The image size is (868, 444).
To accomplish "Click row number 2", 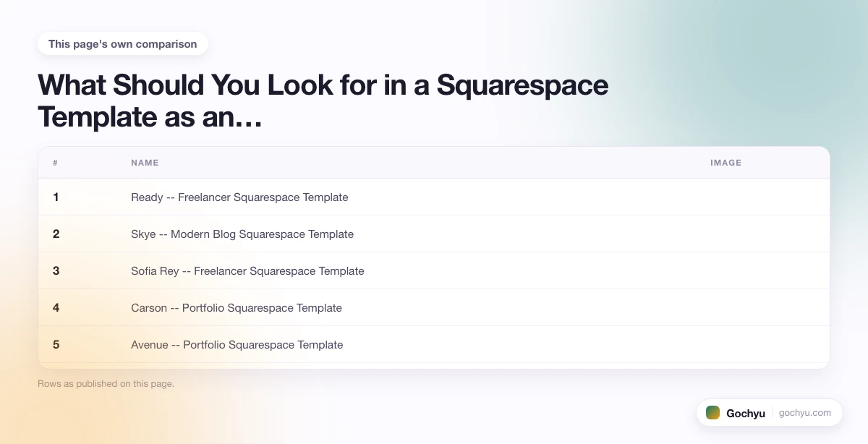I will click(x=56, y=234).
